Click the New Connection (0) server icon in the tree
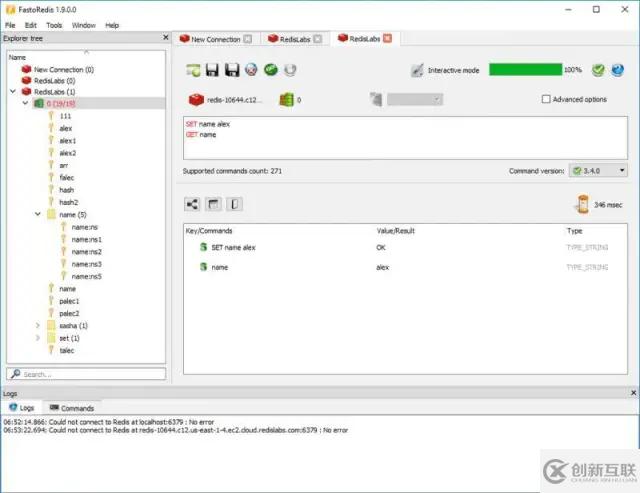This screenshot has height=493, width=640. [27, 69]
